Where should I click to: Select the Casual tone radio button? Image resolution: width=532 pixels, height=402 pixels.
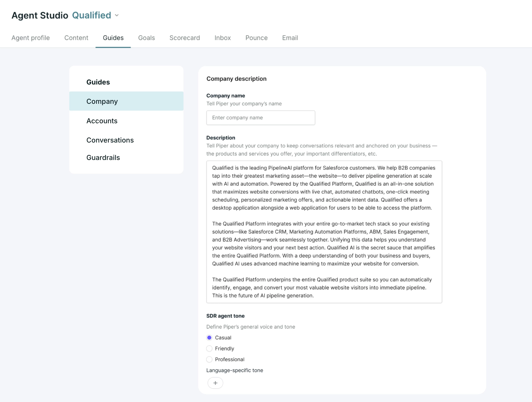[x=209, y=337]
